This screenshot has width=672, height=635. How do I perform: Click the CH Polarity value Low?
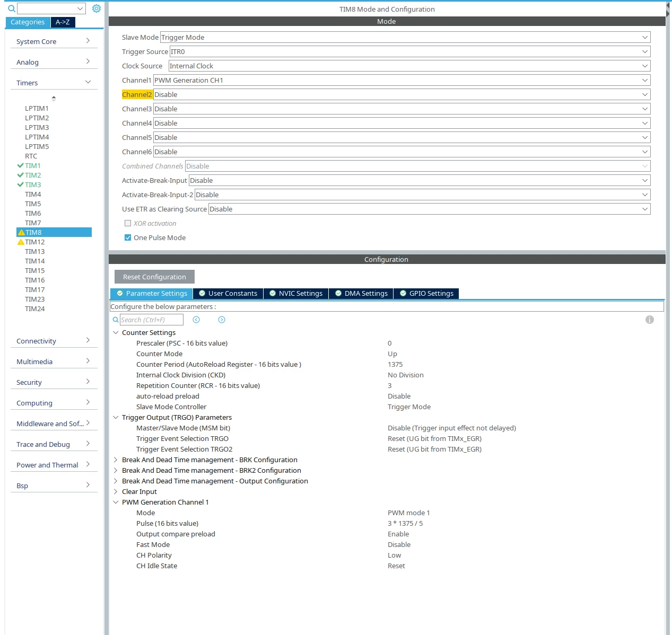pos(394,555)
